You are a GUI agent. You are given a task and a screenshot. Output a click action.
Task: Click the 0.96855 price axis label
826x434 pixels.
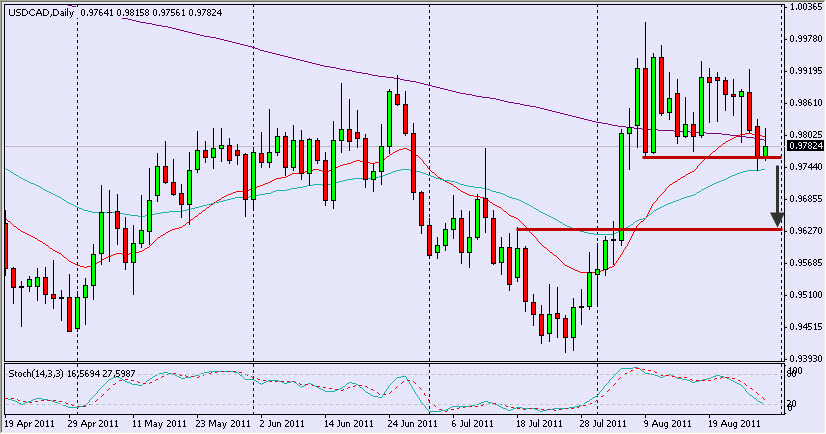pyautogui.click(x=806, y=199)
